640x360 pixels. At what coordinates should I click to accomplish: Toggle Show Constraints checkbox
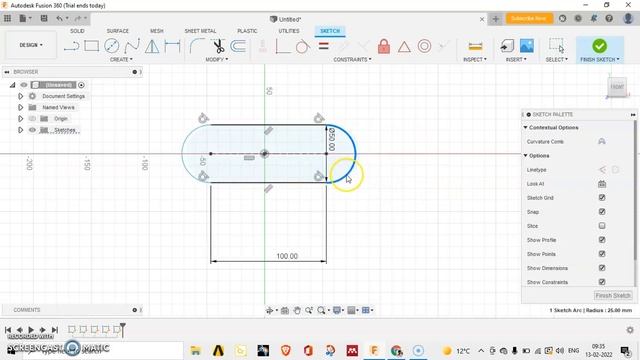602,282
